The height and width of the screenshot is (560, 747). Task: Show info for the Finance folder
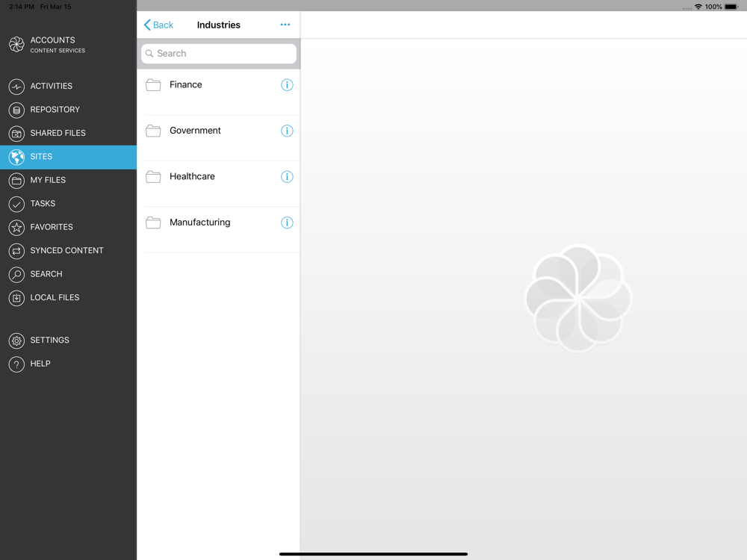click(287, 85)
